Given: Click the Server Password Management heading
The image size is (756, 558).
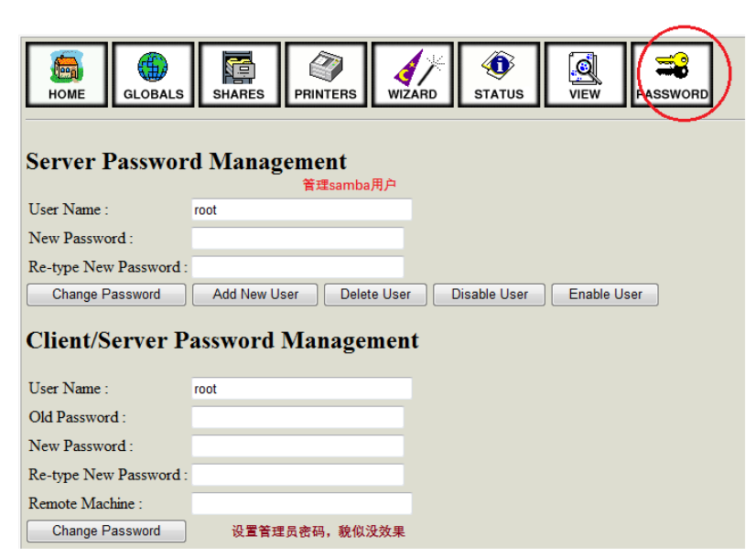Looking at the screenshot, I should pyautogui.click(x=186, y=161).
